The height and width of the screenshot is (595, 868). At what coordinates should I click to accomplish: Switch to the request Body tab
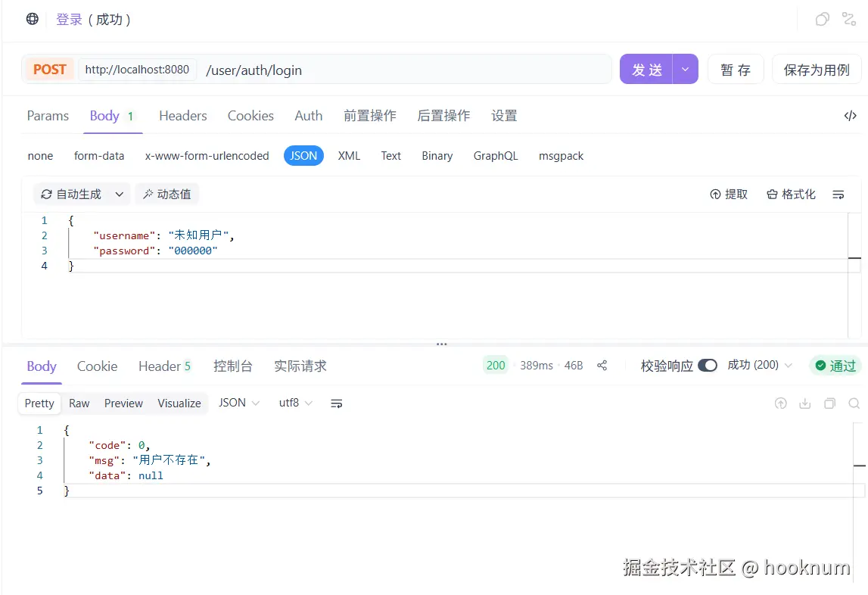[111, 116]
